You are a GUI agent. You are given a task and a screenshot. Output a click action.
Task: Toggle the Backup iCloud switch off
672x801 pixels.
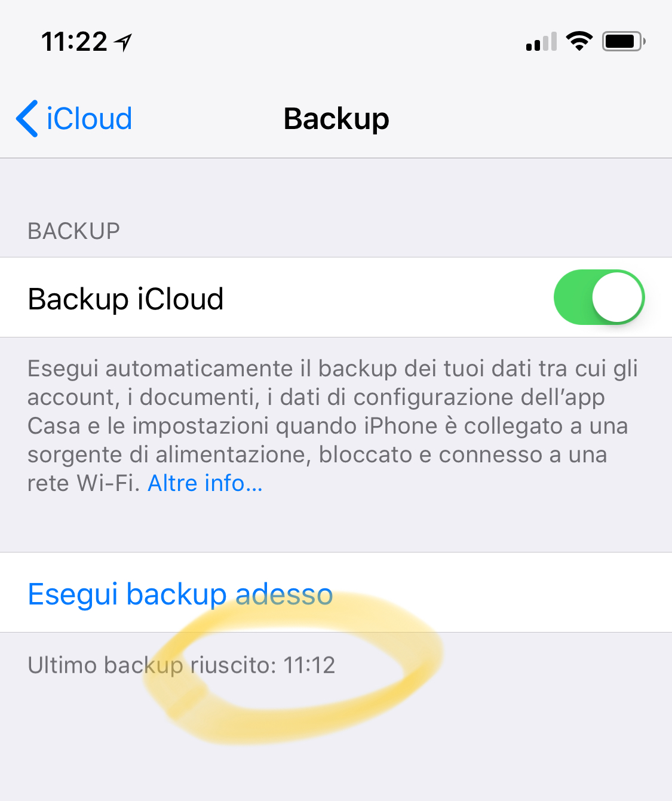click(x=599, y=297)
